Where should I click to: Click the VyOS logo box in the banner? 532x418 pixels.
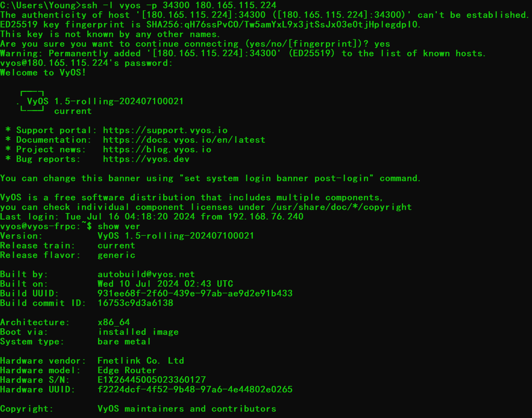pos(32,101)
